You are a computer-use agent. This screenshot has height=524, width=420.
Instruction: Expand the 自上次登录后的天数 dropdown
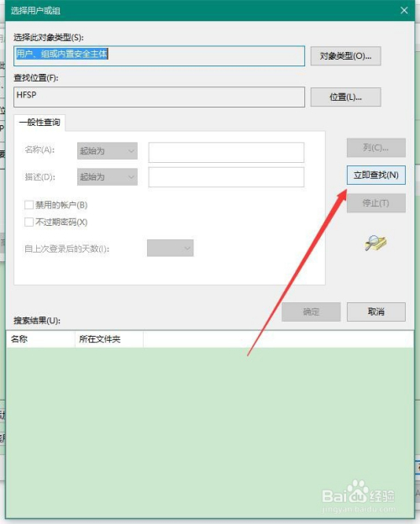[x=171, y=248]
